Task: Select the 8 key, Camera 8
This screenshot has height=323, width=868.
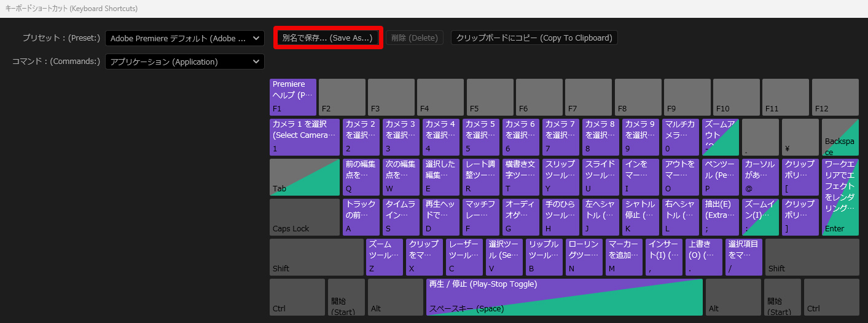Action: [601, 137]
